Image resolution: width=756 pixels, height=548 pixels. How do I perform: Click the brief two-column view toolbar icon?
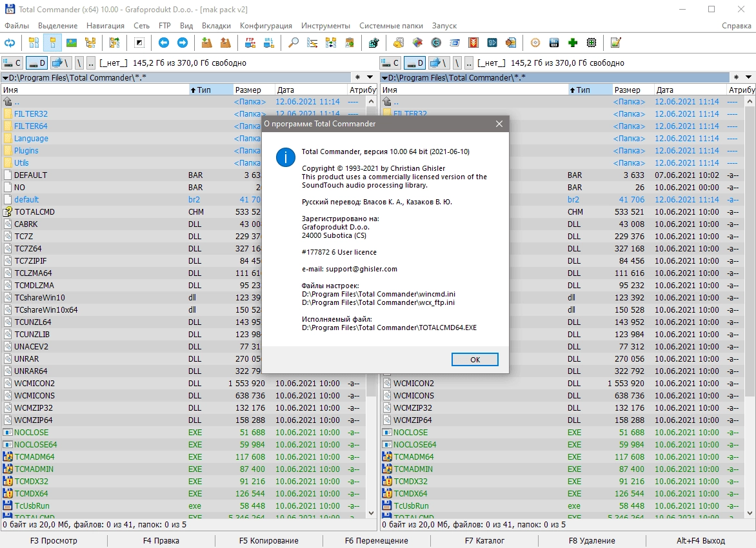coord(34,43)
